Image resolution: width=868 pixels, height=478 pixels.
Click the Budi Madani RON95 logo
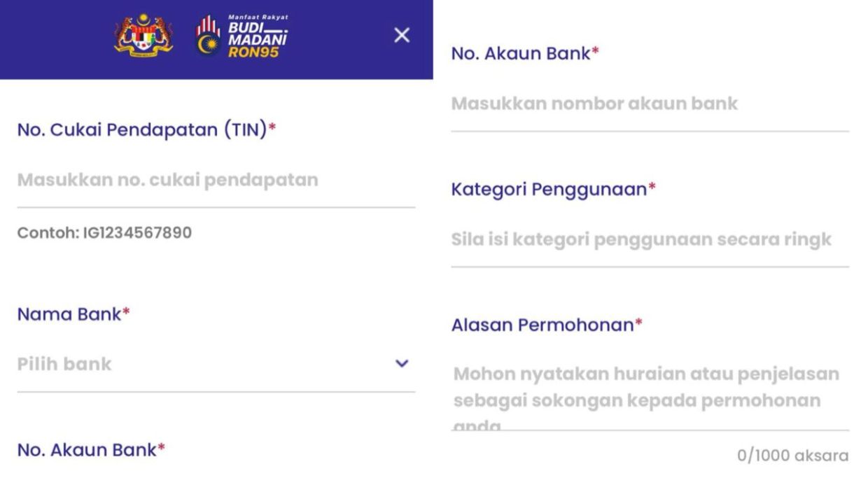click(x=242, y=36)
